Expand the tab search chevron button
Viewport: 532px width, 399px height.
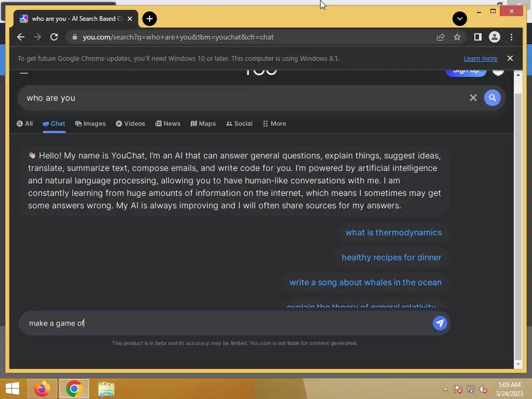click(459, 19)
